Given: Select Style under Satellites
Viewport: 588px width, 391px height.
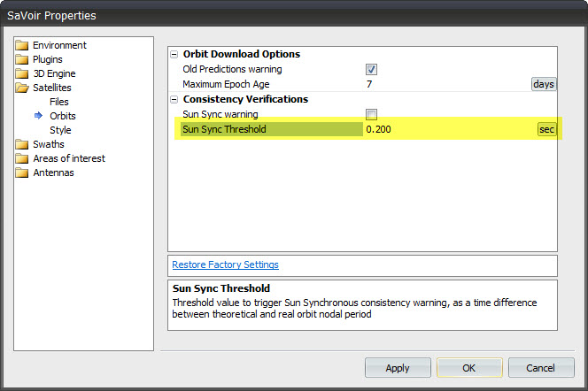Looking at the screenshot, I should pyautogui.click(x=60, y=130).
